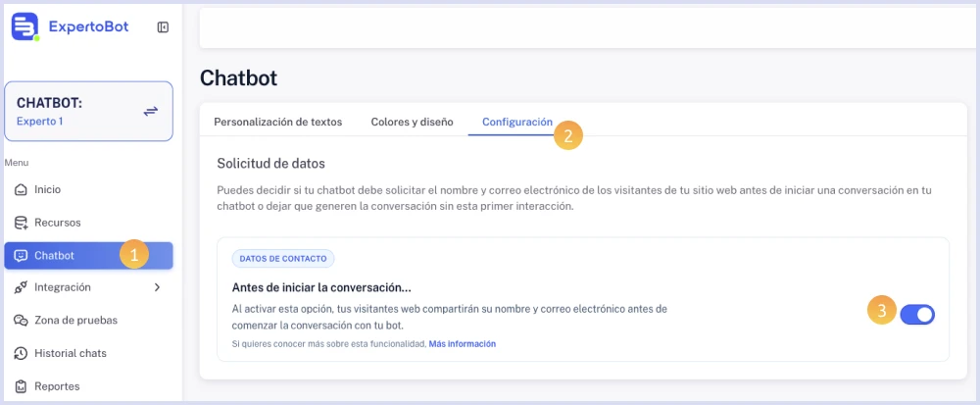980x405 pixels.
Task: Collapse the sidebar panel icon
Action: [163, 26]
